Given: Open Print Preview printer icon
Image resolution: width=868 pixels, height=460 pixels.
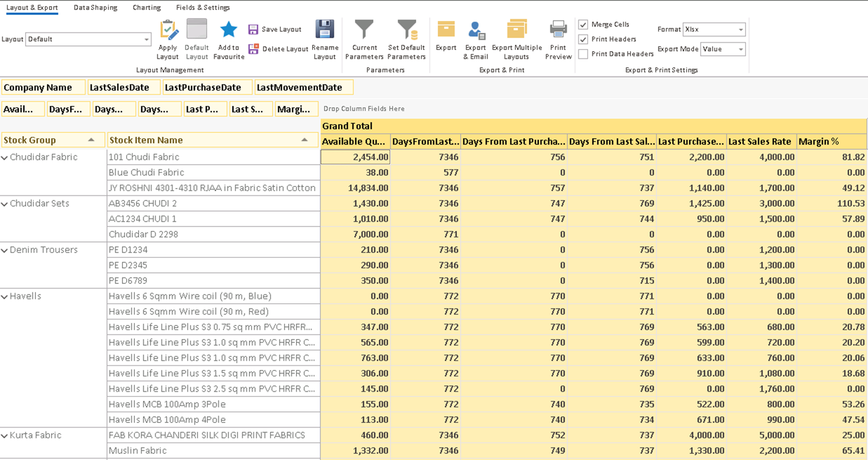Looking at the screenshot, I should point(559,30).
